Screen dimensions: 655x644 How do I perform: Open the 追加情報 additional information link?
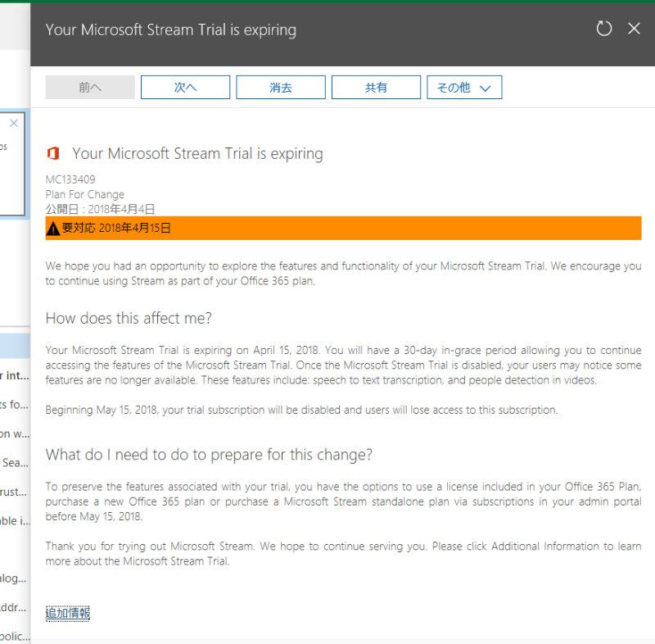(x=68, y=613)
